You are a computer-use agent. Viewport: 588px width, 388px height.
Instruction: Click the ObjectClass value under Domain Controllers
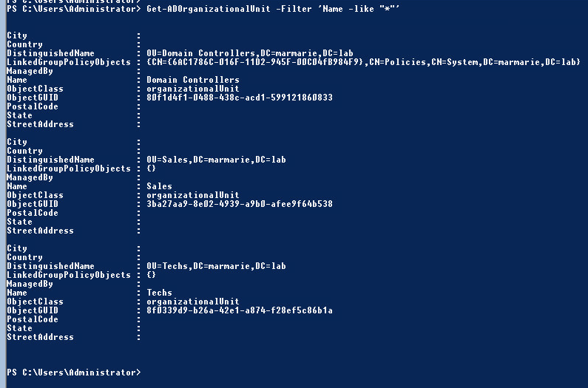pos(193,89)
